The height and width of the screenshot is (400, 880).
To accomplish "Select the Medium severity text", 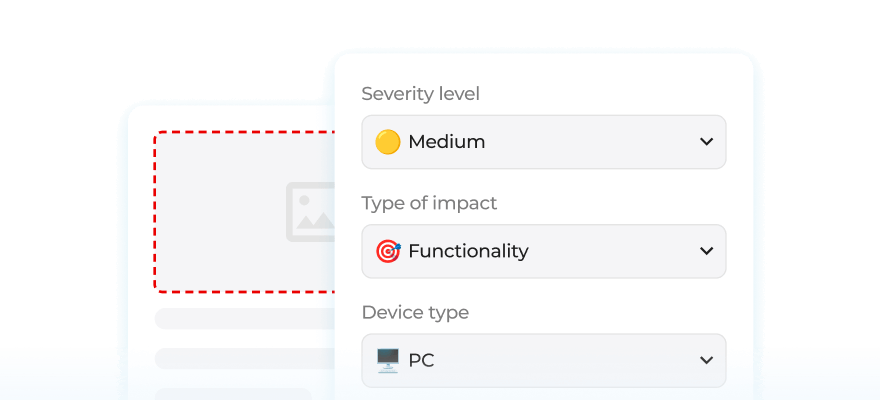I will click(x=446, y=142).
